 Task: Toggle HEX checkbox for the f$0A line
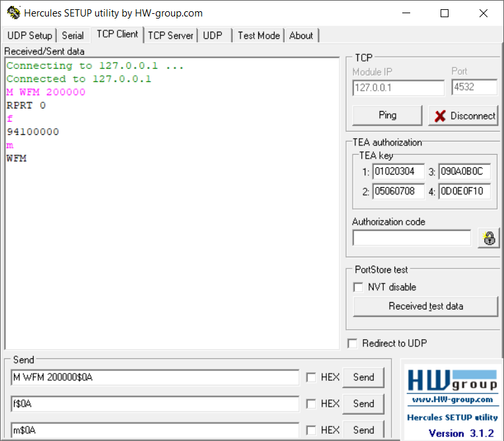point(311,404)
